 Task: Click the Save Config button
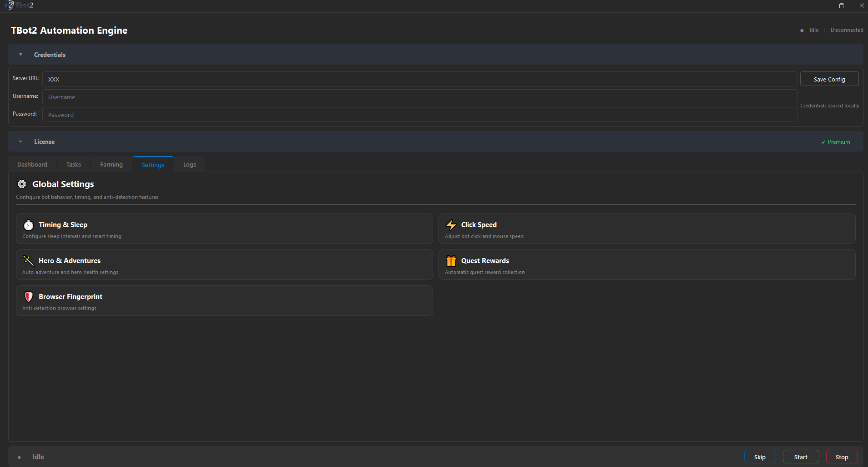(x=829, y=78)
